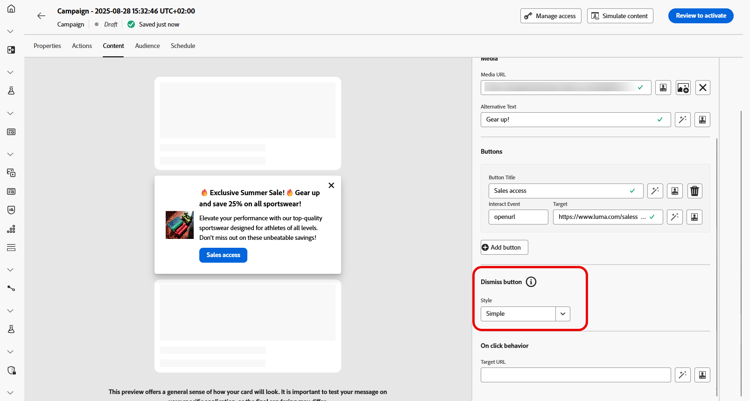
Task: Switch to the Actions tab
Action: [x=82, y=46]
